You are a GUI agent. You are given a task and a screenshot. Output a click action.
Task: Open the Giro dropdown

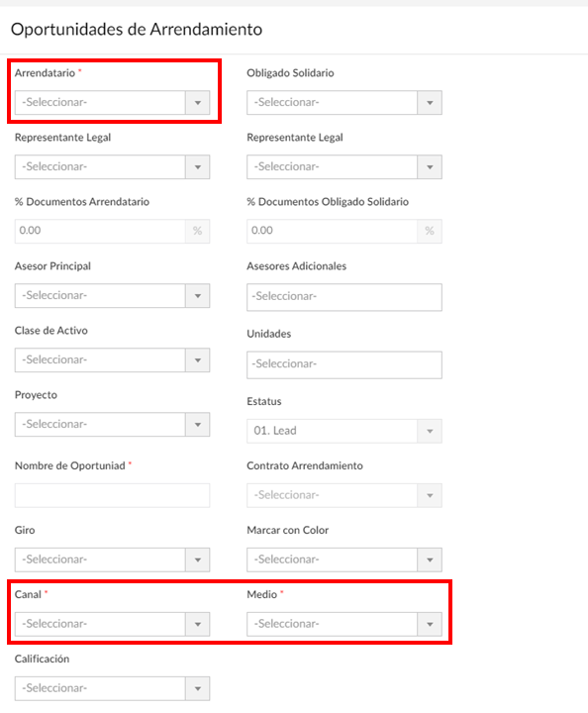click(x=112, y=560)
